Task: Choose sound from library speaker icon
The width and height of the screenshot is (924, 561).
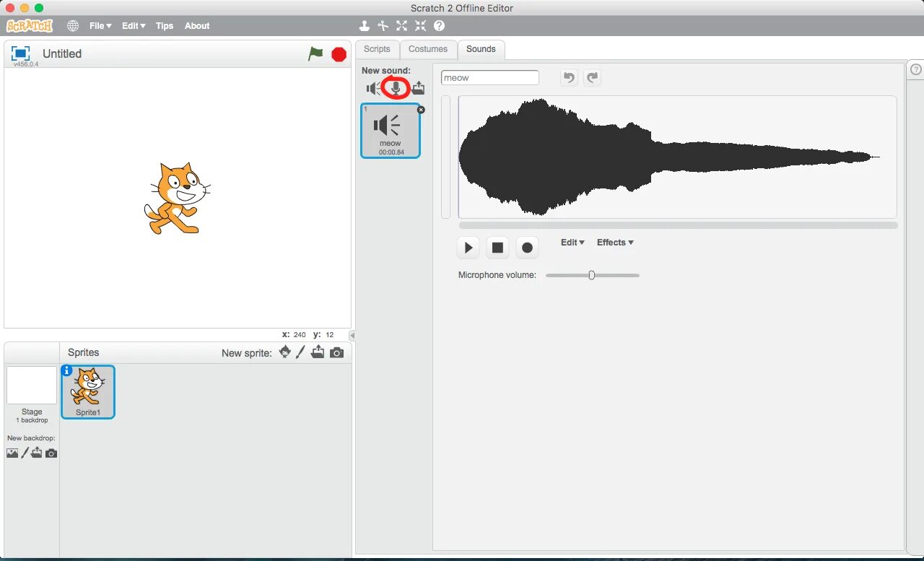Action: [373, 88]
